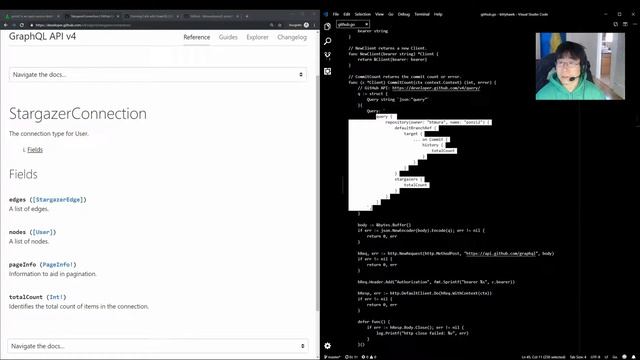640x360 pixels.
Task: Click the Fields anchor link
Action: pos(35,150)
